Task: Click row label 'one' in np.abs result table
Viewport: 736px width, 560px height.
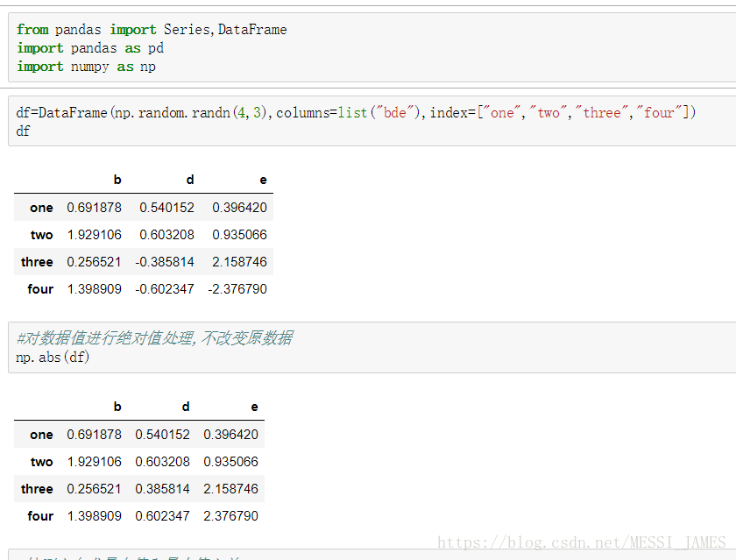Action: [41, 436]
